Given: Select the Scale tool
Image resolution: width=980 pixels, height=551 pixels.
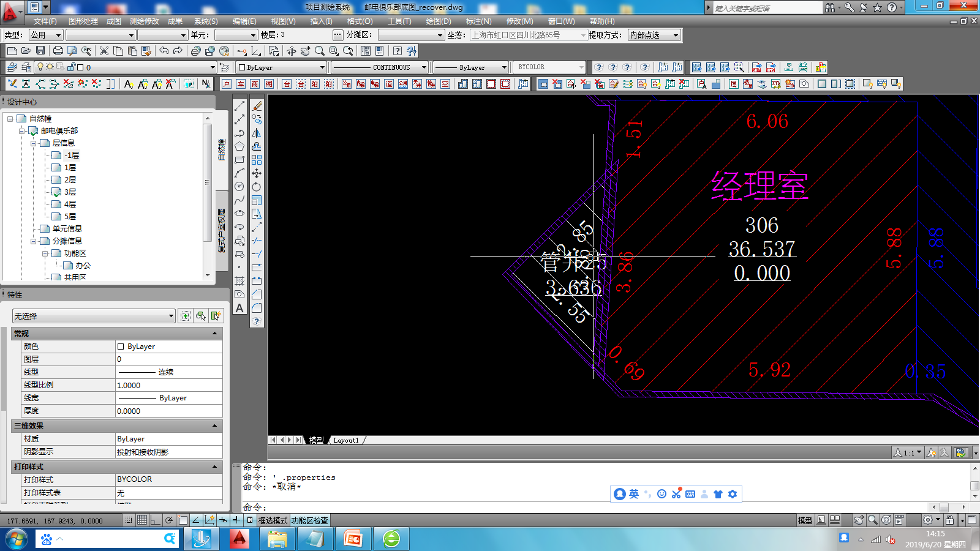Looking at the screenshot, I should [x=257, y=200].
